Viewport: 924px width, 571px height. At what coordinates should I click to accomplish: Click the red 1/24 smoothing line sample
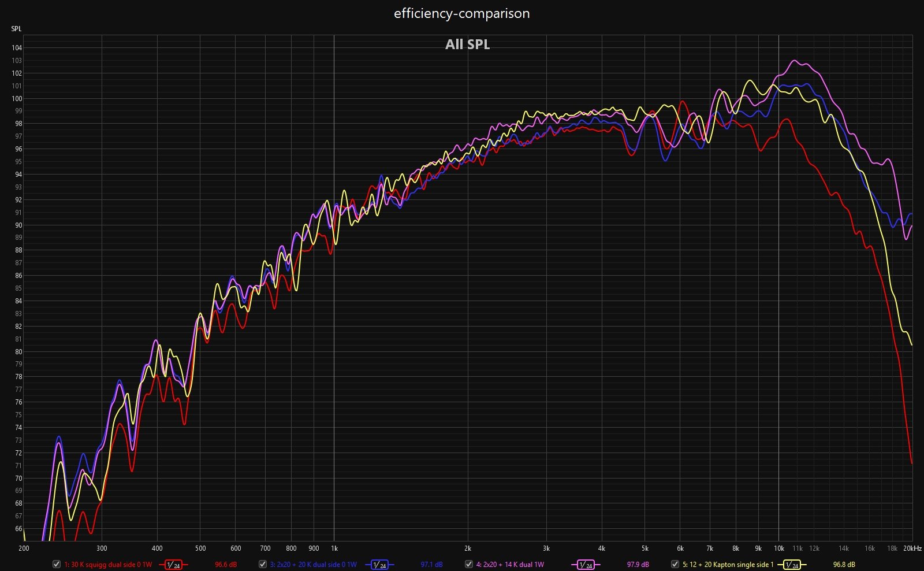(x=173, y=565)
